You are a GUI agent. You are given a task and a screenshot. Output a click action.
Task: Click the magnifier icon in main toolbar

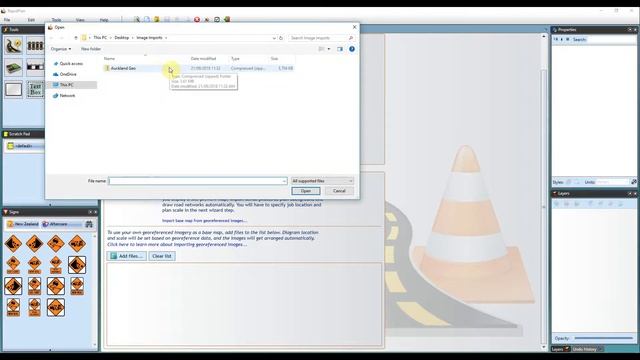[137, 19]
